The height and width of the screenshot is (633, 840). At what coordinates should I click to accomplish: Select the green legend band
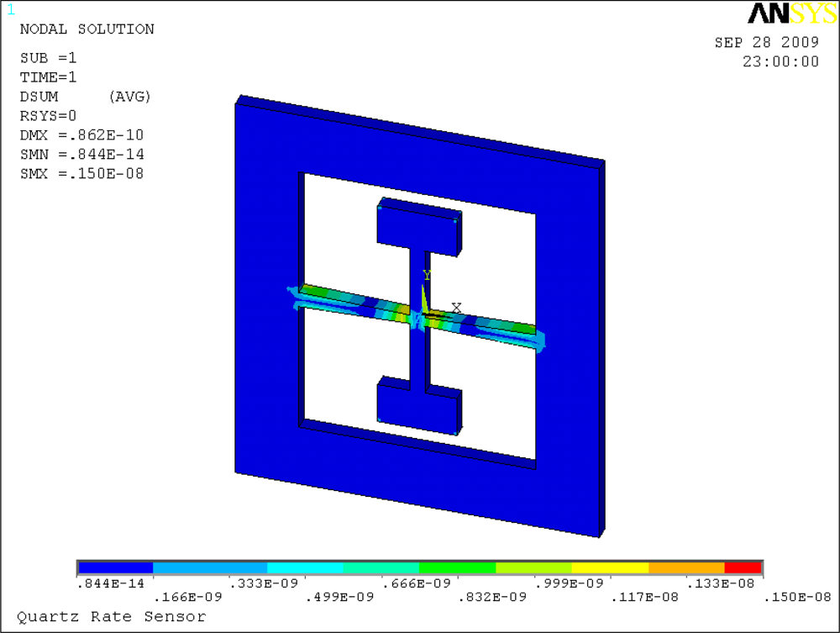point(458,567)
